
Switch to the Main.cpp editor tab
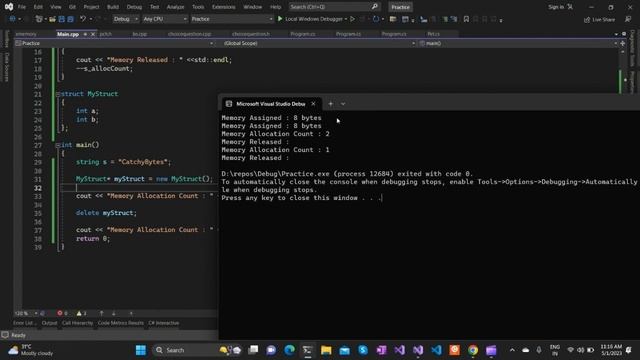[x=68, y=34]
